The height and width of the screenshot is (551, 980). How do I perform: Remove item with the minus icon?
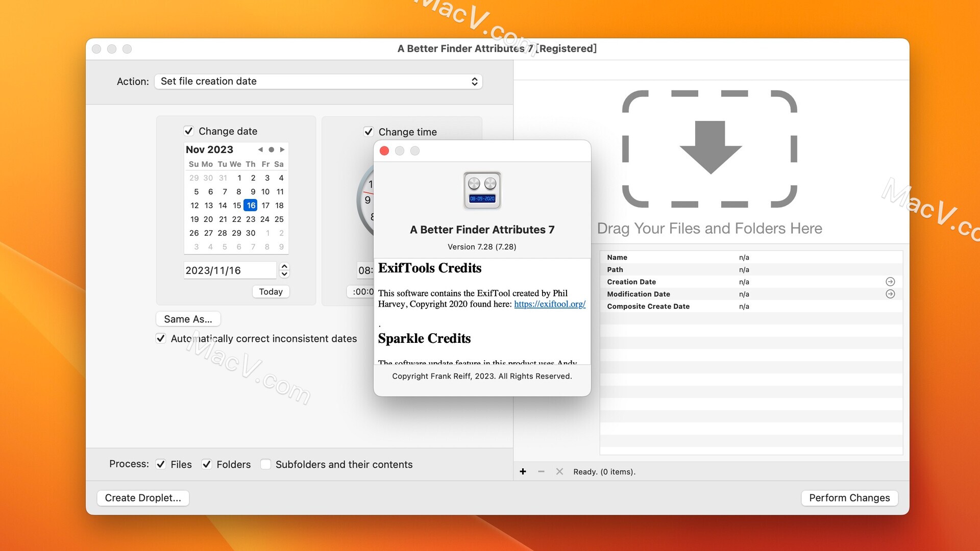(x=541, y=471)
